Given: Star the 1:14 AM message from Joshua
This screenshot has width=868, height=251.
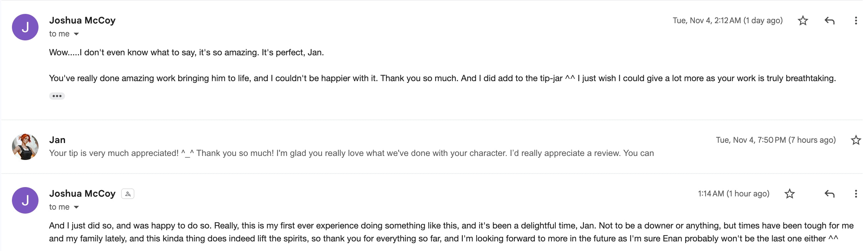Looking at the screenshot, I should pyautogui.click(x=789, y=194).
